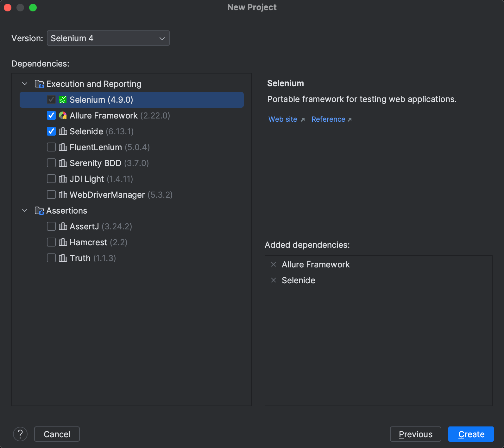Select the Truth dependency row
This screenshot has width=504, height=448.
pyautogui.click(x=80, y=258)
